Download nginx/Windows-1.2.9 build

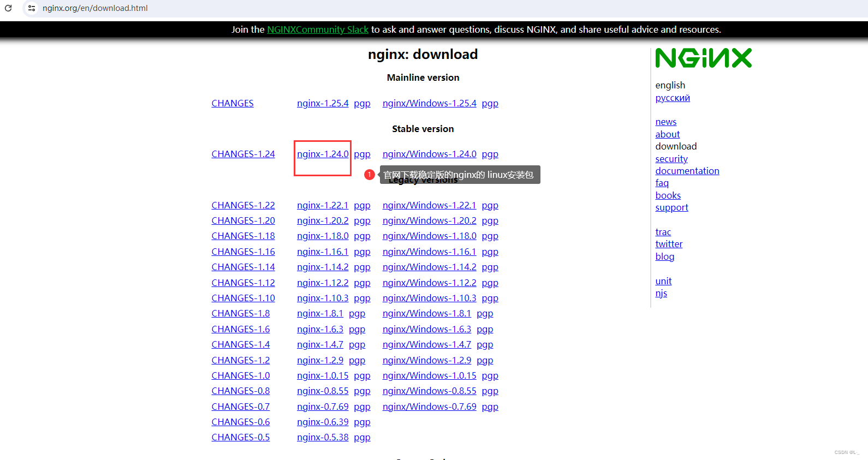point(427,360)
